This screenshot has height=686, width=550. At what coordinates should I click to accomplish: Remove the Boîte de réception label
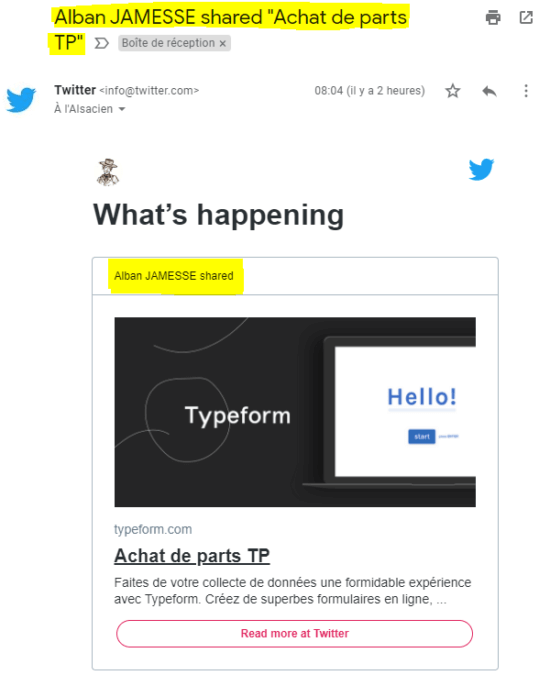[223, 43]
